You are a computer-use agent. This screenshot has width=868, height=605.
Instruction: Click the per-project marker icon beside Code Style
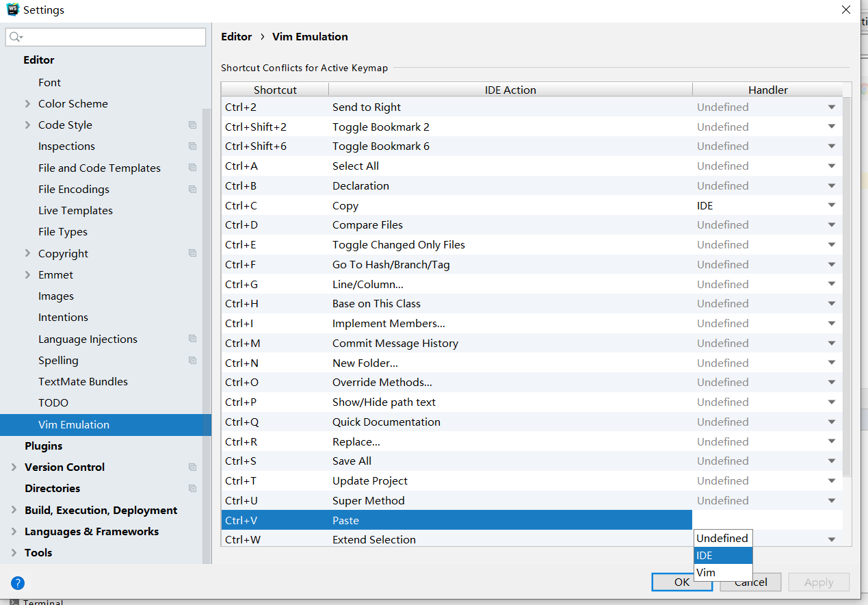tap(192, 125)
